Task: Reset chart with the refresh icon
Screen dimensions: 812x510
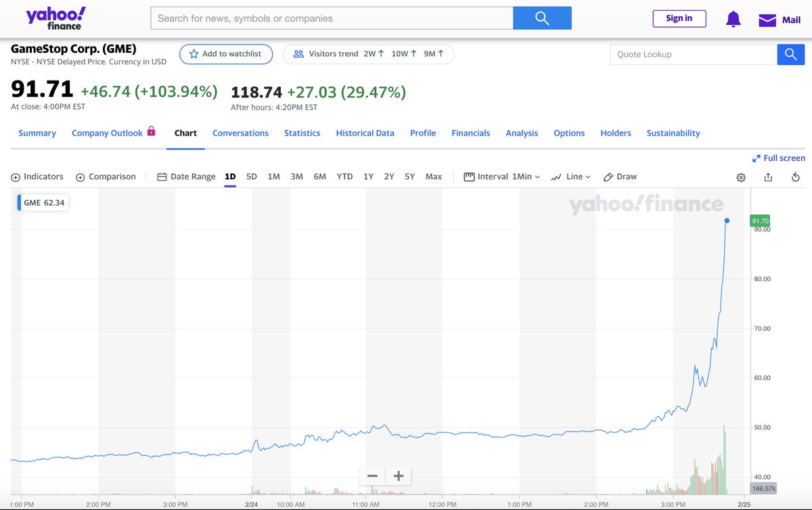Action: [796, 177]
